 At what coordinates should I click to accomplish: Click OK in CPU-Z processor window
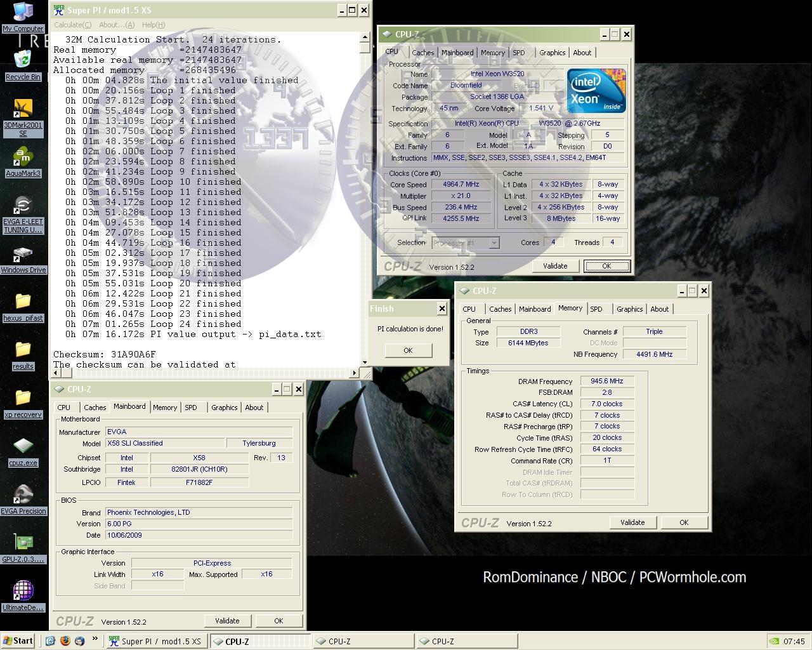point(606,266)
